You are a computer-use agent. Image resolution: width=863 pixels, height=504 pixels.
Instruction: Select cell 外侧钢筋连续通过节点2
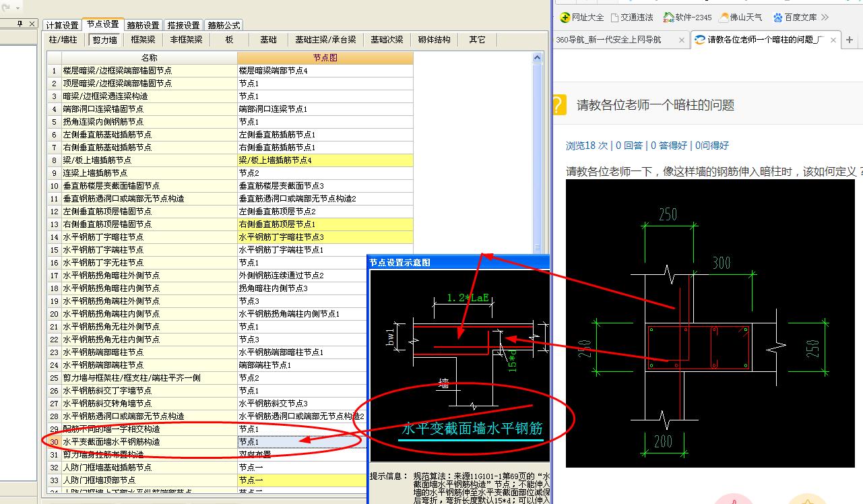(x=302, y=276)
